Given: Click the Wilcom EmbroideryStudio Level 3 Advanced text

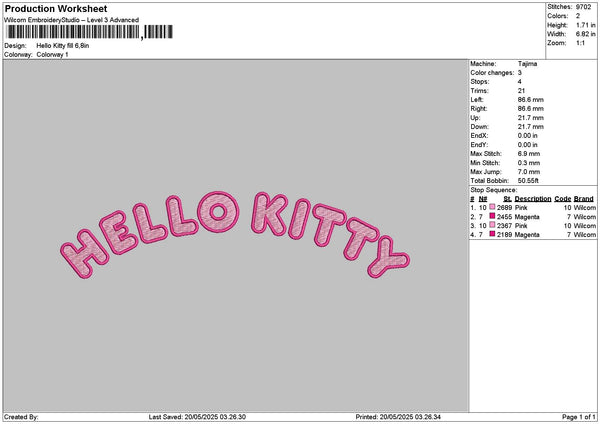Looking at the screenshot, I should 72,20.
